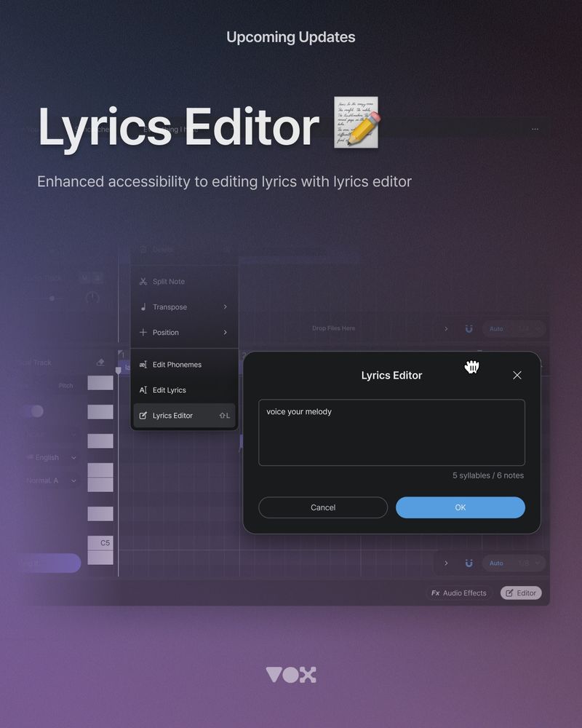This screenshot has height=728, width=582.
Task: Adjust the track pan knob
Action: coord(92,298)
